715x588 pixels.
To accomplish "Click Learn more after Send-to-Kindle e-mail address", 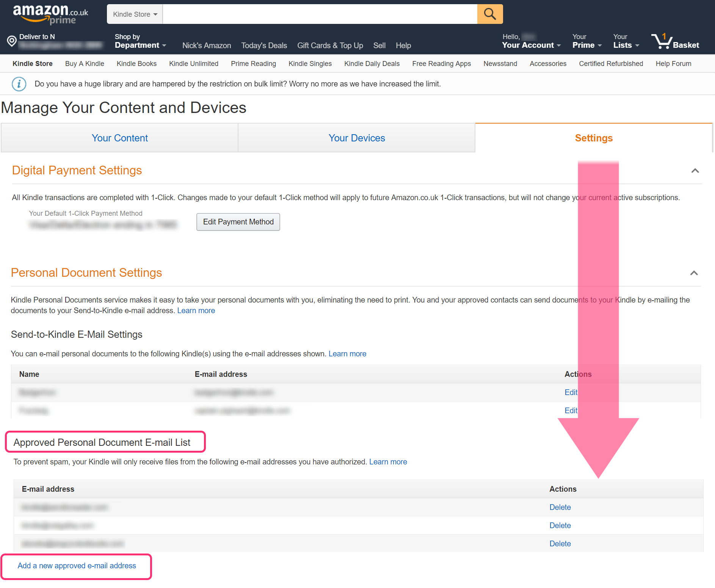I will tap(196, 310).
